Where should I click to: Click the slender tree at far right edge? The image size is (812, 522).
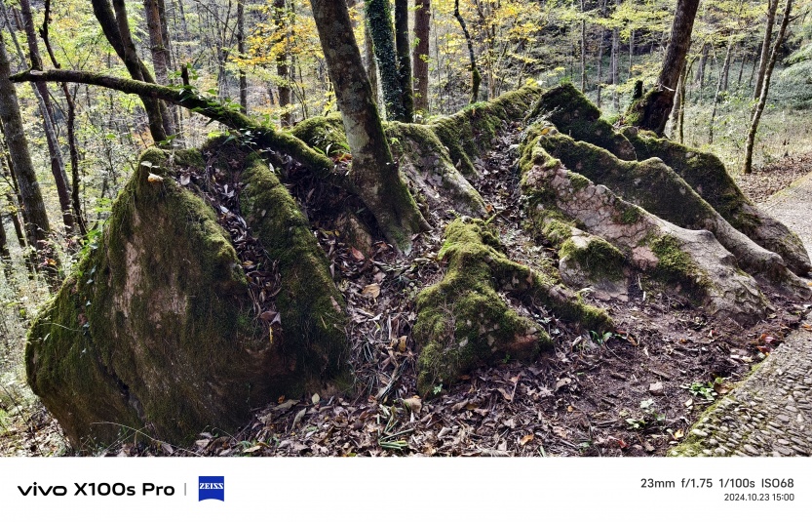click(766, 86)
